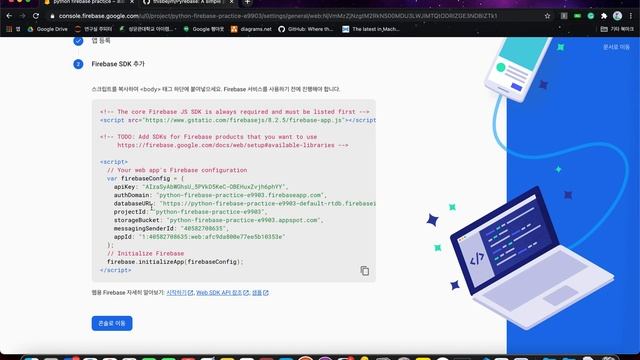The image size is (640, 360).
Task: Open the 기타 북마크 folder
Action: pyautogui.click(x=617, y=29)
